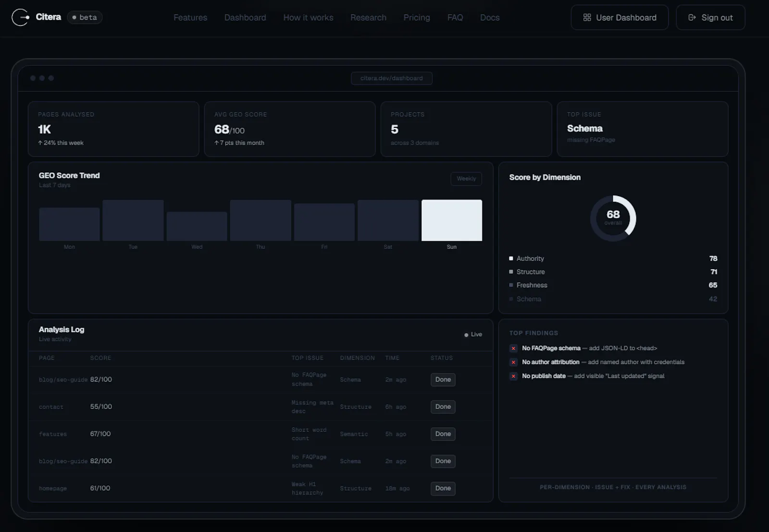Click Freshness score value 65

pos(713,285)
